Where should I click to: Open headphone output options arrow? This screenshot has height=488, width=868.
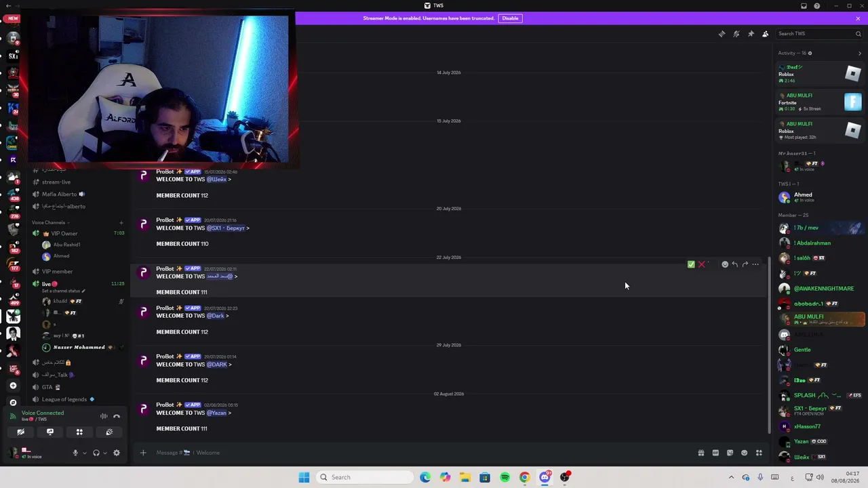[x=105, y=453]
